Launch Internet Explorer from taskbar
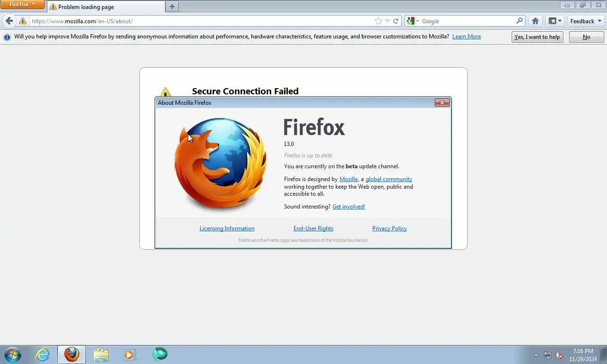 43,355
